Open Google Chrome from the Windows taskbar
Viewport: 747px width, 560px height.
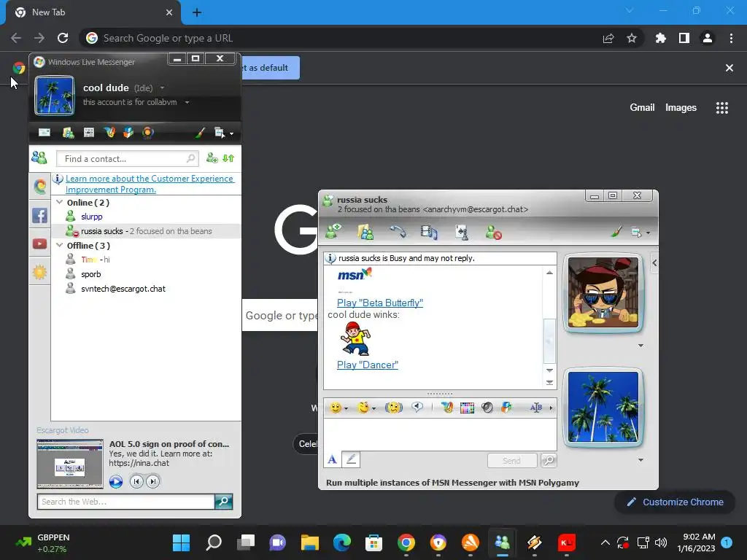406,542
